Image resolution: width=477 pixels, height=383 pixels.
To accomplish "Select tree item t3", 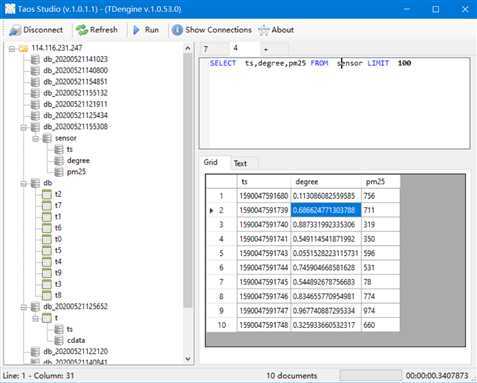I will (x=58, y=284).
